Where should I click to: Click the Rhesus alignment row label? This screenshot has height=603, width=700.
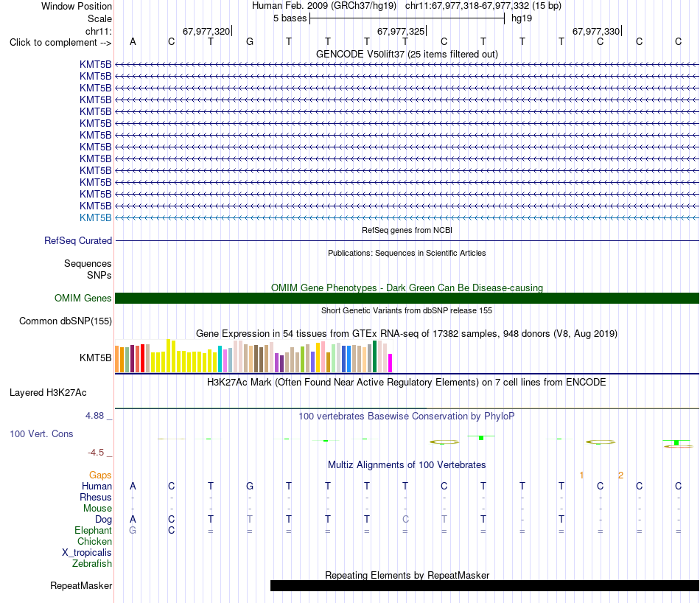96,497
